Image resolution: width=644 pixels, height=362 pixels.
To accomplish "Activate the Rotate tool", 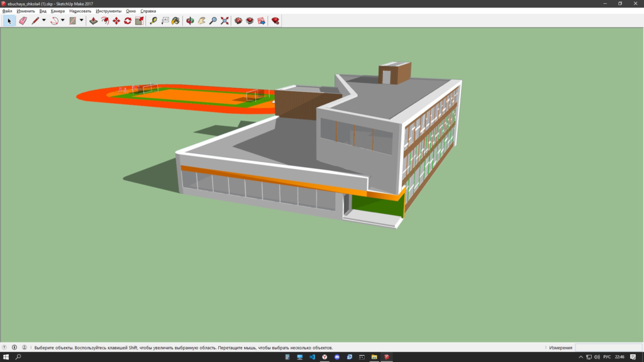I will (x=128, y=21).
